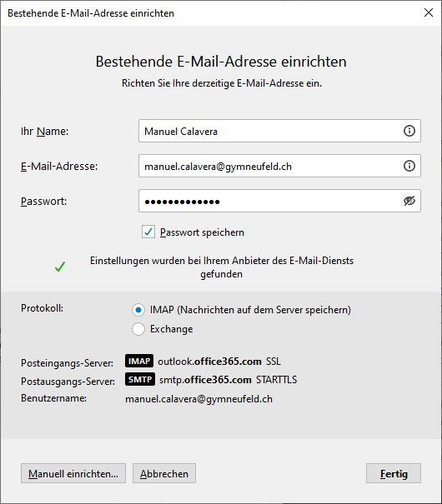Click the Fertig button
Image resolution: width=442 pixels, height=504 pixels.
pyautogui.click(x=394, y=473)
